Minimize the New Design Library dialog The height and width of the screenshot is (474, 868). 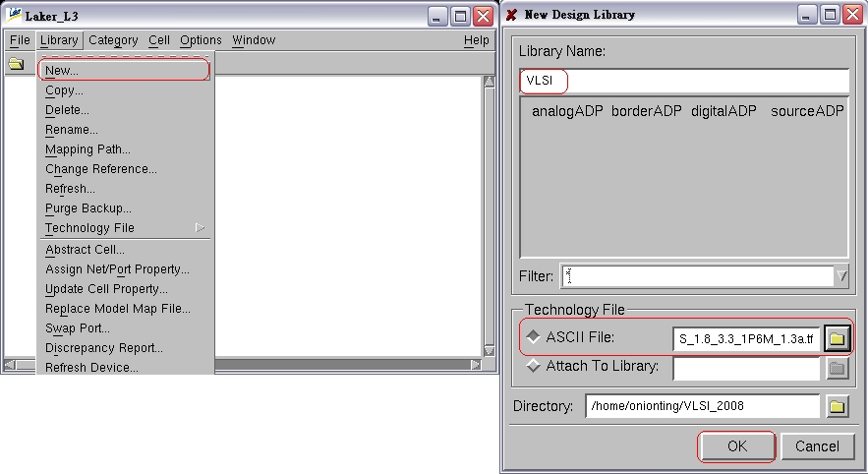point(807,15)
